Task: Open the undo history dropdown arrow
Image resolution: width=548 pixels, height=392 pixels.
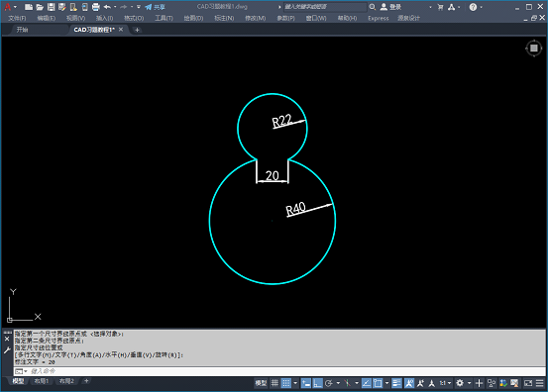Action: click(x=115, y=7)
